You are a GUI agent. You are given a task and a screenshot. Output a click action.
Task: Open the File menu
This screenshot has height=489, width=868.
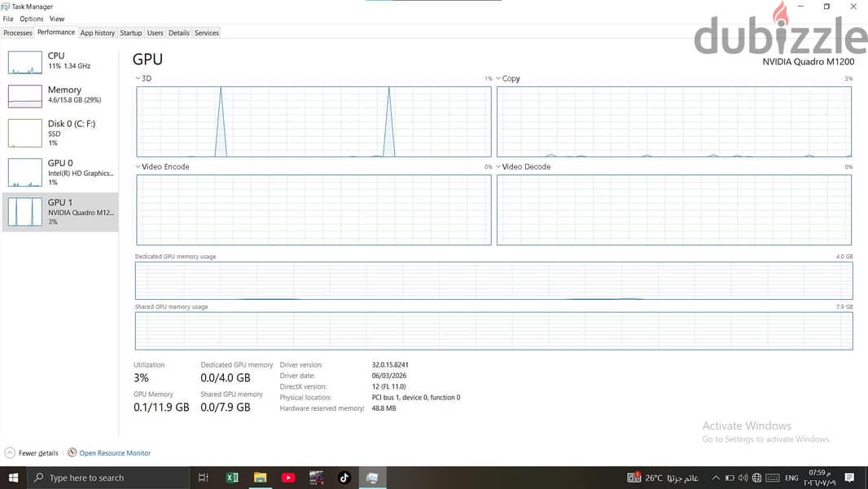[x=8, y=19]
